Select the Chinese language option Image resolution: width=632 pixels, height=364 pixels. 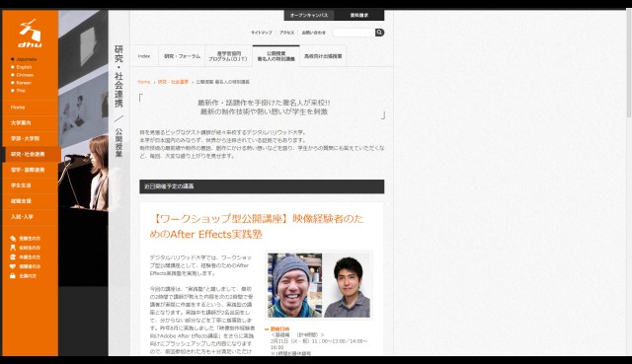click(x=22, y=75)
